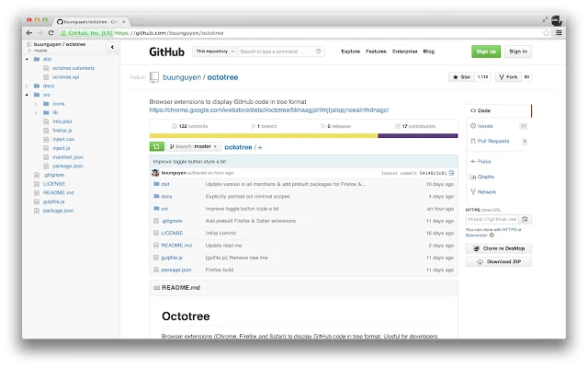This screenshot has height=368, width=588.
Task: Expand the icons folder in sidebar tree
Action: [36, 104]
